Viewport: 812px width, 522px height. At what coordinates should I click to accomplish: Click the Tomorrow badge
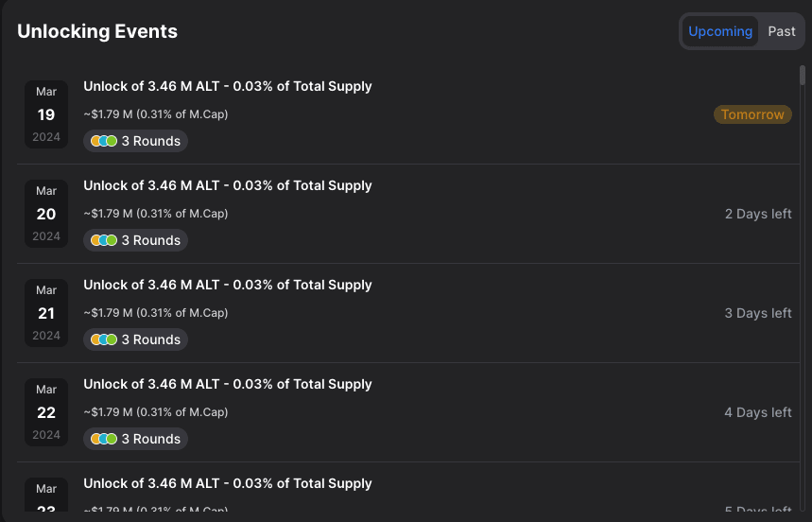coord(752,114)
